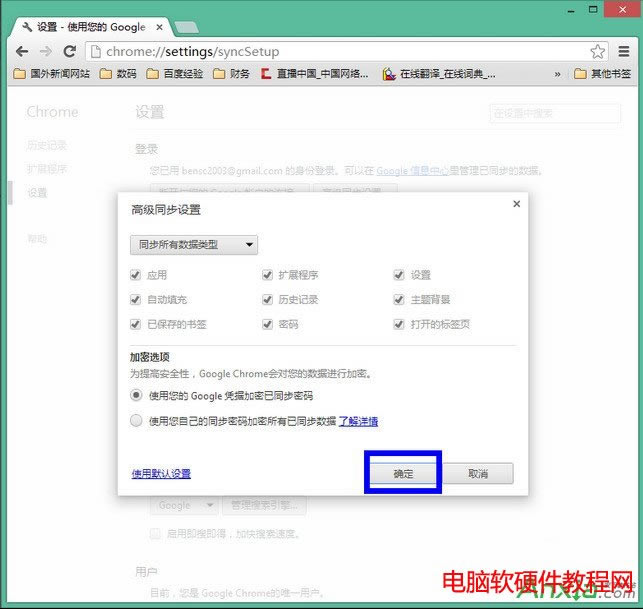Toggle the 历史记录 checkbox
The width and height of the screenshot is (643, 609).
[x=267, y=299]
